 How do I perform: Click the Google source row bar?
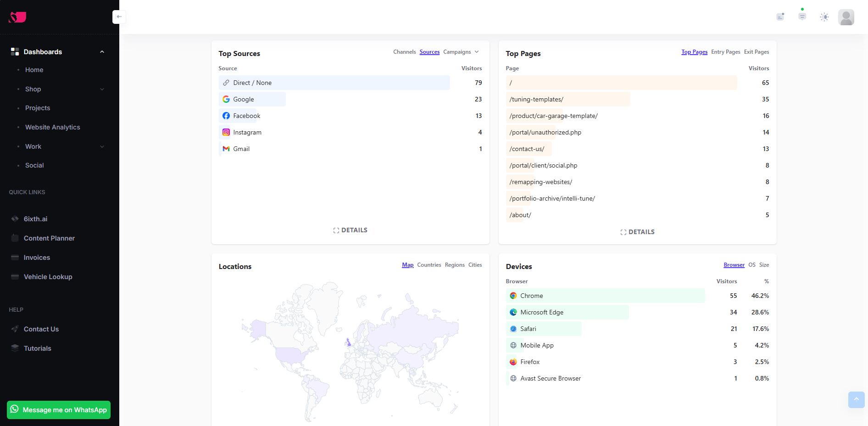click(252, 99)
